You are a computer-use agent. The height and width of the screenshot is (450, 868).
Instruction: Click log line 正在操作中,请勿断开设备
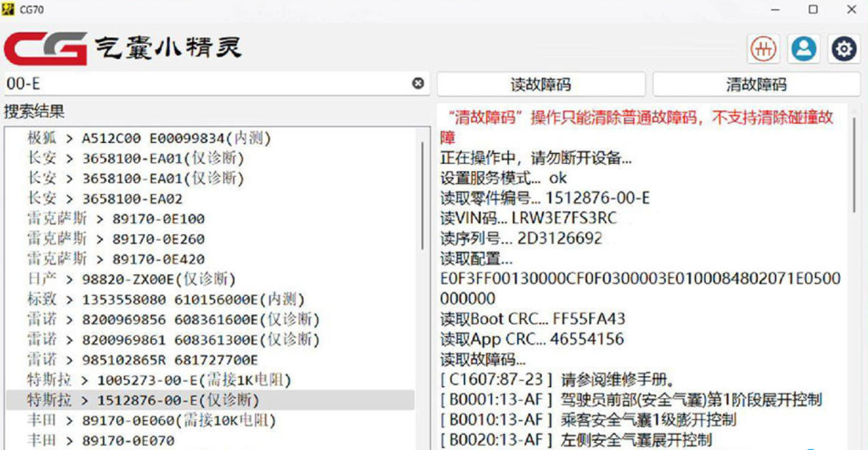pyautogui.click(x=536, y=159)
